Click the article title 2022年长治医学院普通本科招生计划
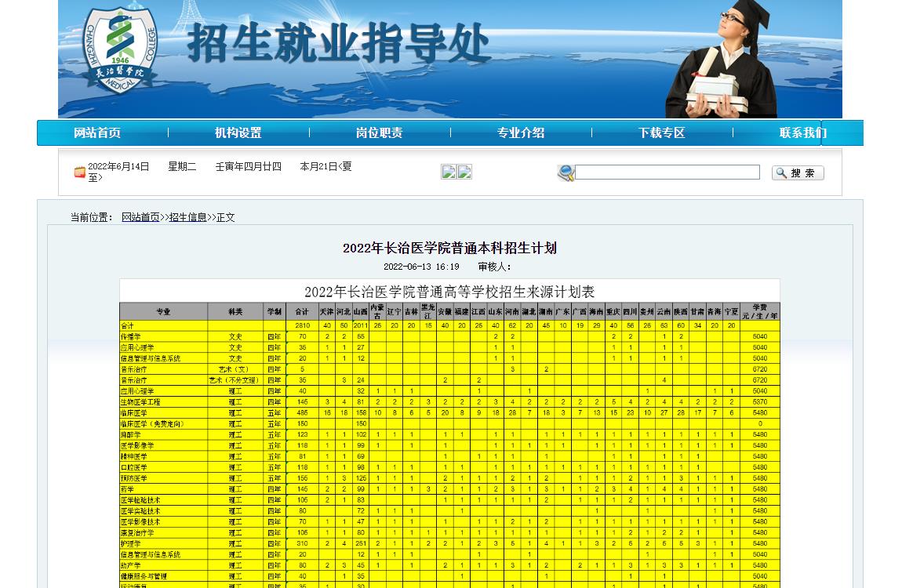 449,249
